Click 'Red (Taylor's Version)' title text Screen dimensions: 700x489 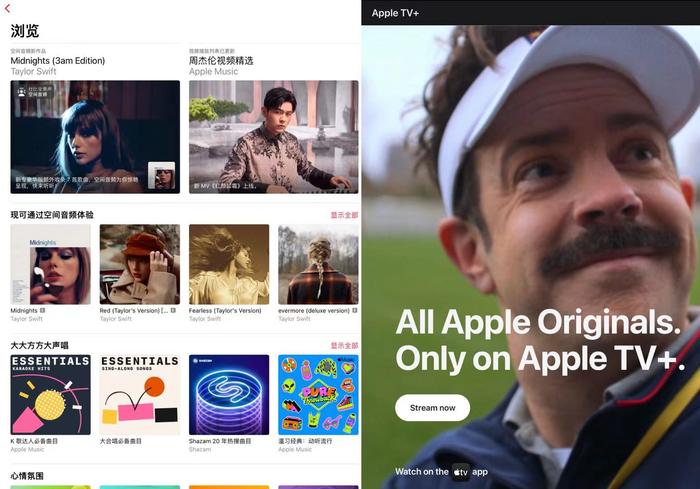point(134,310)
